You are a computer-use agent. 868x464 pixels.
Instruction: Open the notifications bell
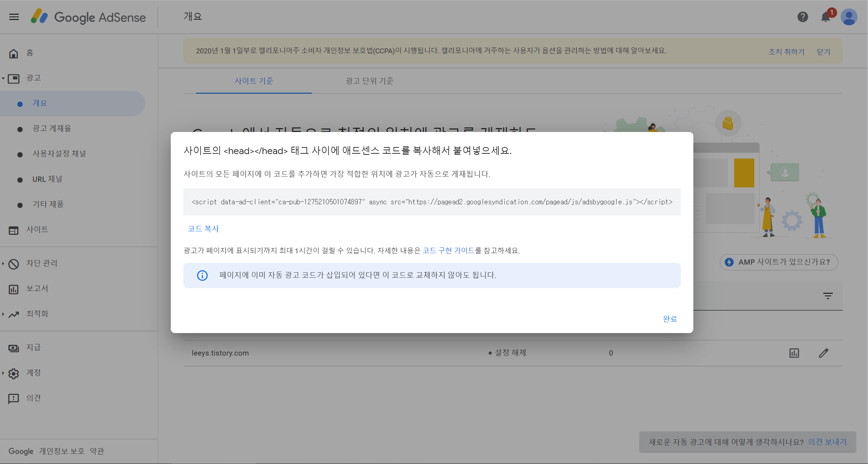826,17
